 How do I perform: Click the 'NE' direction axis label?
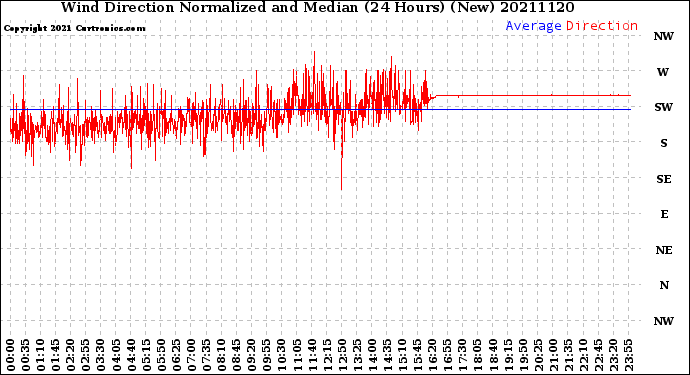coord(664,250)
